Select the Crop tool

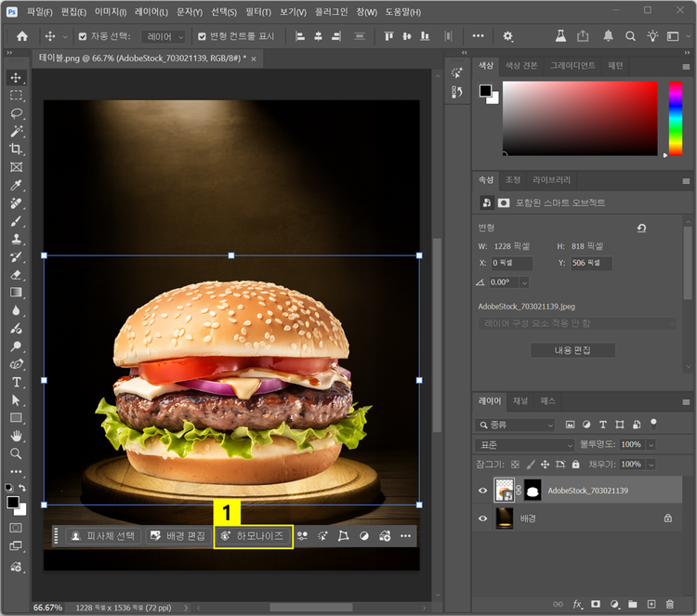coord(16,149)
